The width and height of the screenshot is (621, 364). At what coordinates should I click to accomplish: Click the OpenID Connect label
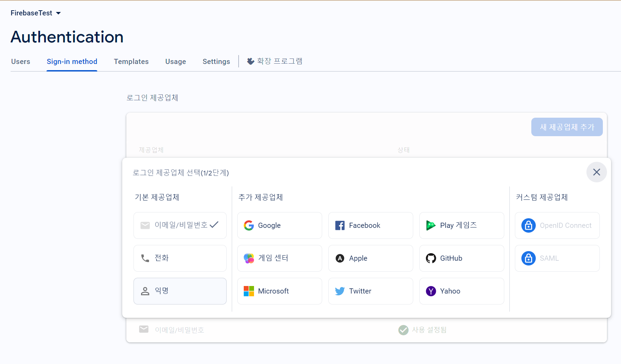(566, 225)
